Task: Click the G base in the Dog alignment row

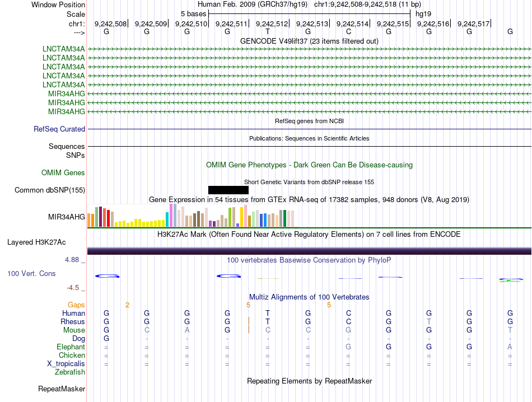Action: pyautogui.click(x=106, y=339)
